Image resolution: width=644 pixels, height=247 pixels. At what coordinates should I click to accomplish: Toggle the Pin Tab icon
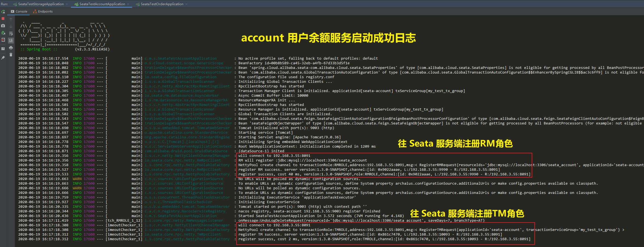(x=3, y=58)
